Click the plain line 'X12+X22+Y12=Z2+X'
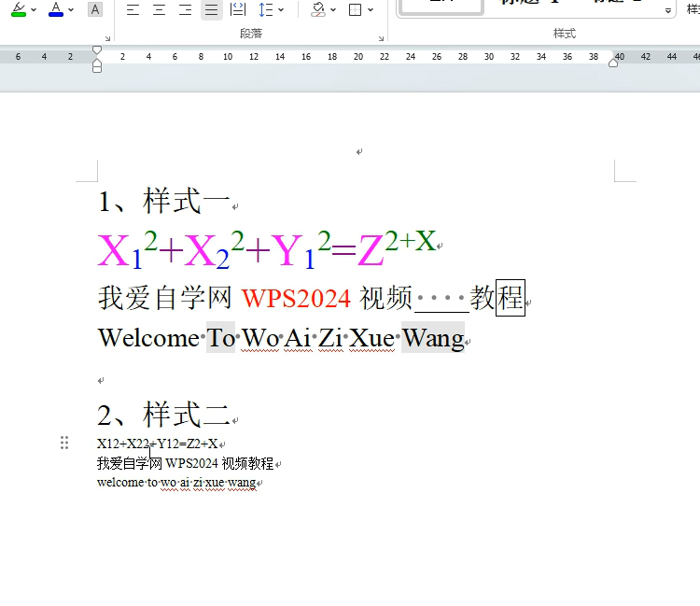The height and width of the screenshot is (606, 700). click(157, 444)
